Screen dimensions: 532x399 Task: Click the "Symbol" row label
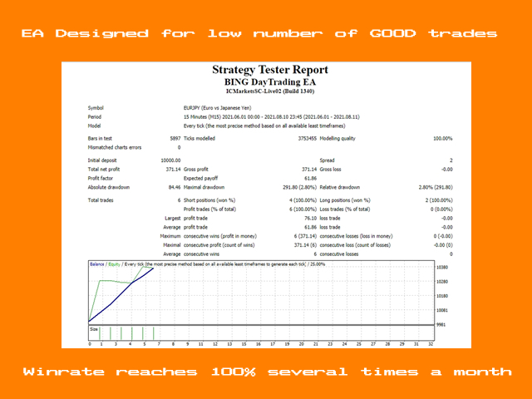click(x=96, y=108)
